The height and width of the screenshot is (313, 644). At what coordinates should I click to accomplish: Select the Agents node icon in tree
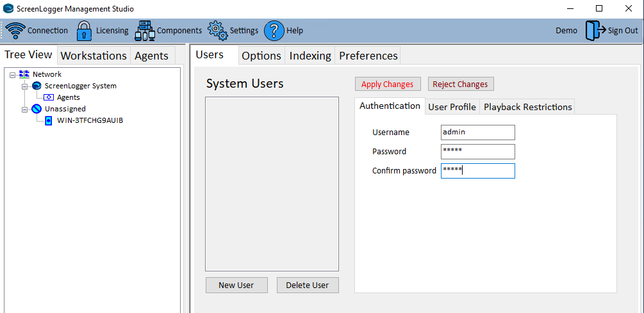[x=49, y=97]
